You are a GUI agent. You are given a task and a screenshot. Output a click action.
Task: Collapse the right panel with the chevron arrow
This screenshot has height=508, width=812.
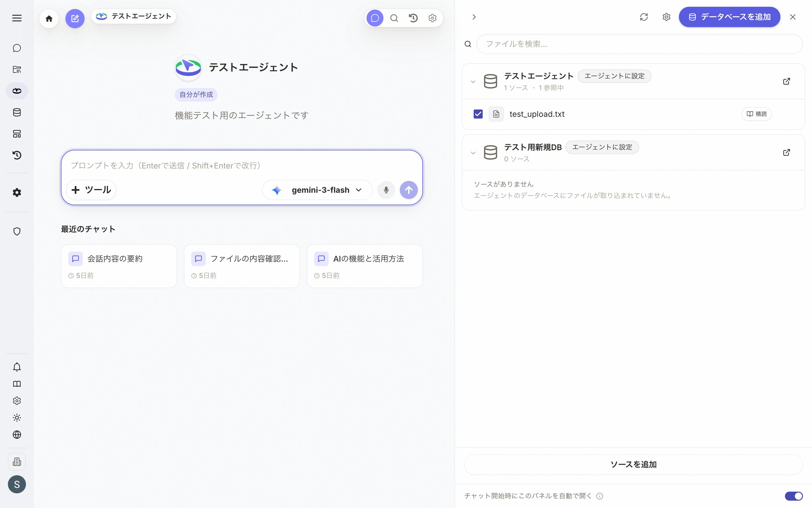click(474, 17)
